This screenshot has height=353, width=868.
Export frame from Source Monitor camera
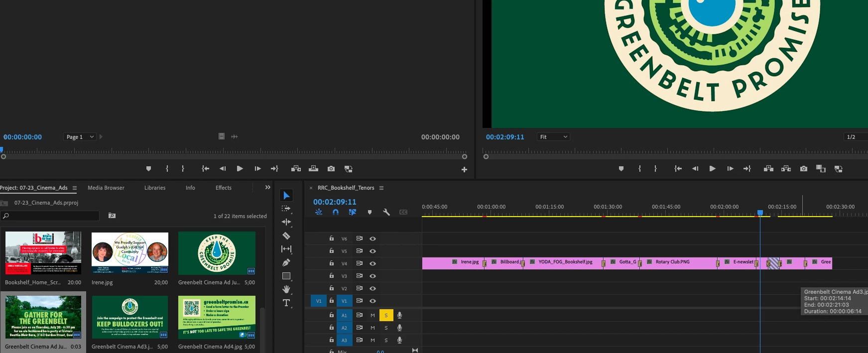point(331,169)
